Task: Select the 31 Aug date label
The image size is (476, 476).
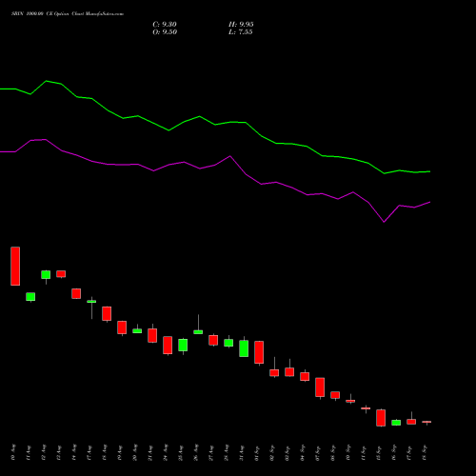Action: click(242, 453)
